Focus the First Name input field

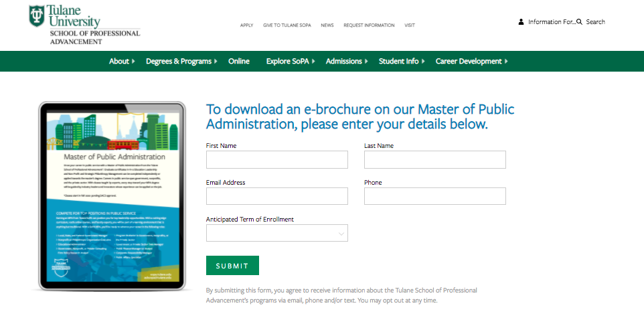pos(277,160)
